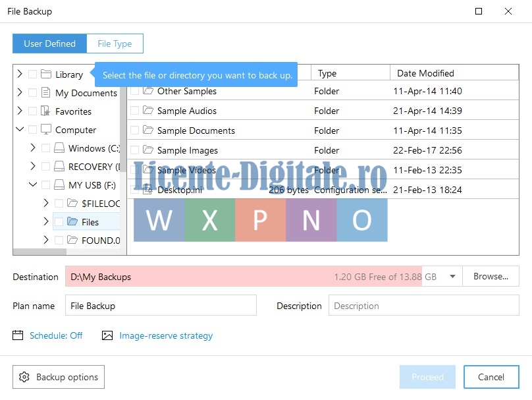This screenshot has height=400, width=532.
Task: Click the Plan name input field
Action: click(x=161, y=306)
